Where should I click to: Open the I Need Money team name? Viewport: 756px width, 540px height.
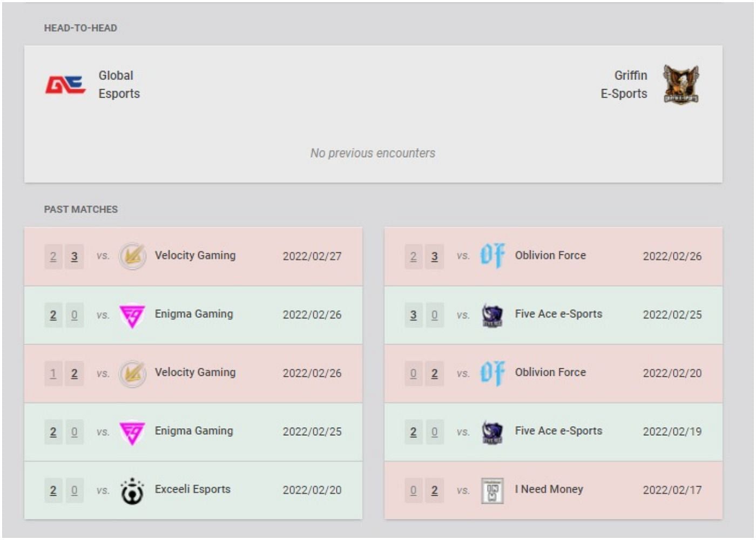point(549,489)
